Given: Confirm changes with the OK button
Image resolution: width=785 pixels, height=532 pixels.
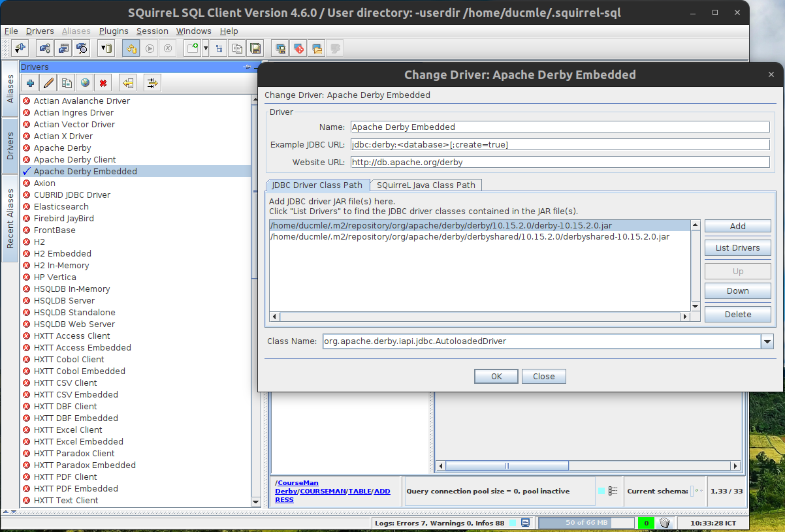Looking at the screenshot, I should click(496, 376).
